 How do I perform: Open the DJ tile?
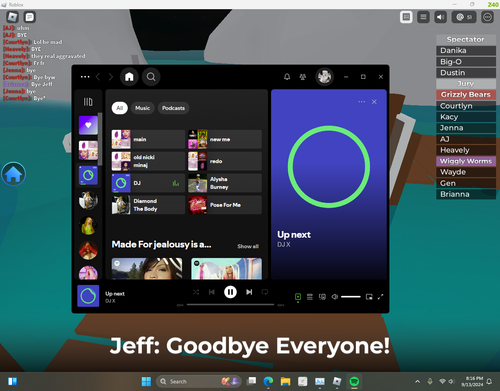tap(148, 183)
